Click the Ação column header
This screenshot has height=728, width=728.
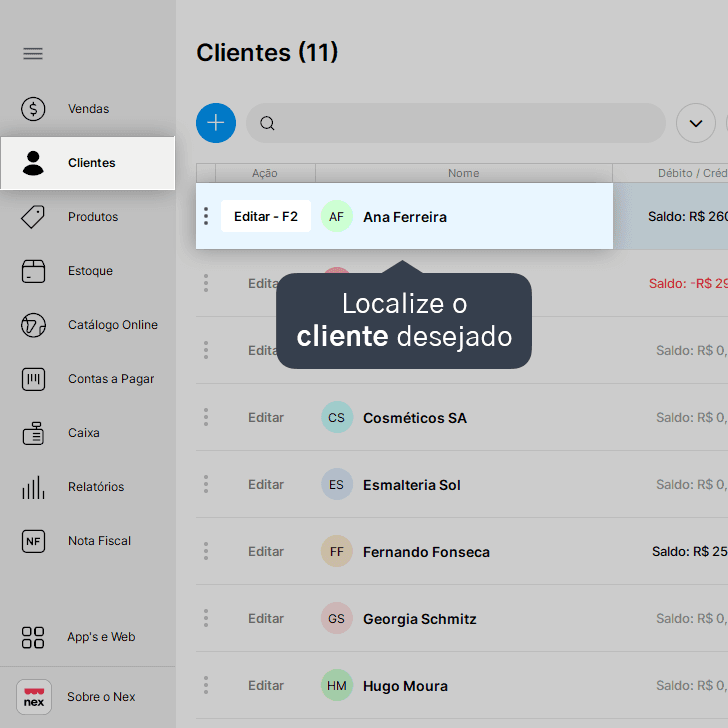coord(265,173)
